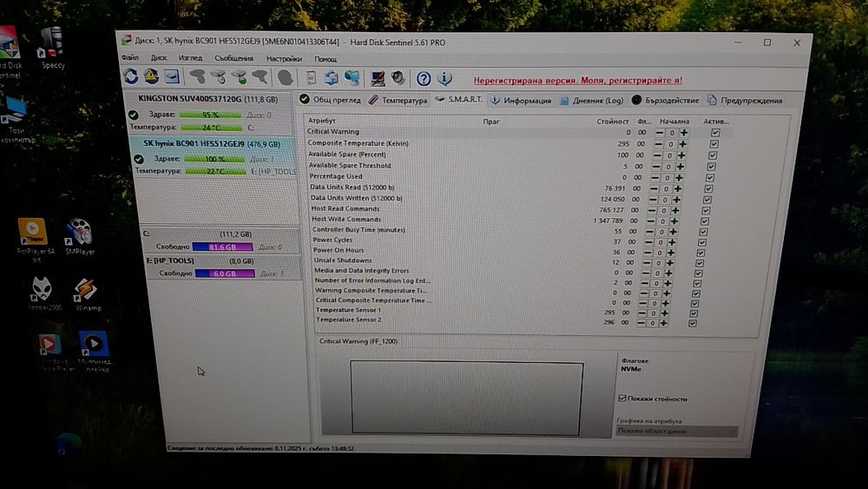868x489 pixels.
Task: Click the red unregistered version registration link
Action: [578, 80]
